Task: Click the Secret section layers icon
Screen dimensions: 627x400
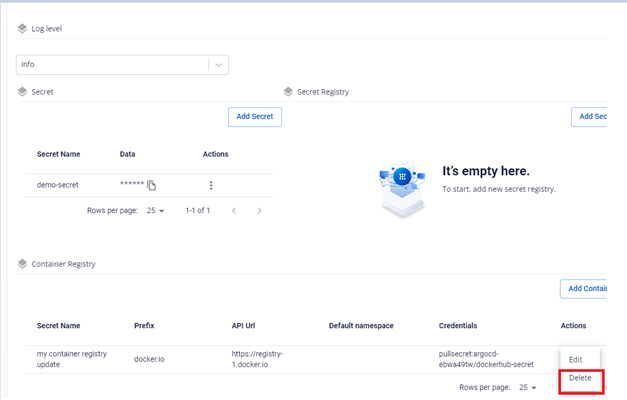Action: 22,92
